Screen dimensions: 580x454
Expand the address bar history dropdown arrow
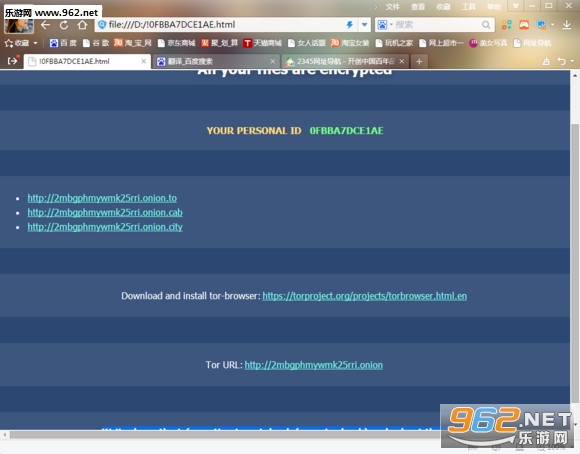pos(364,25)
